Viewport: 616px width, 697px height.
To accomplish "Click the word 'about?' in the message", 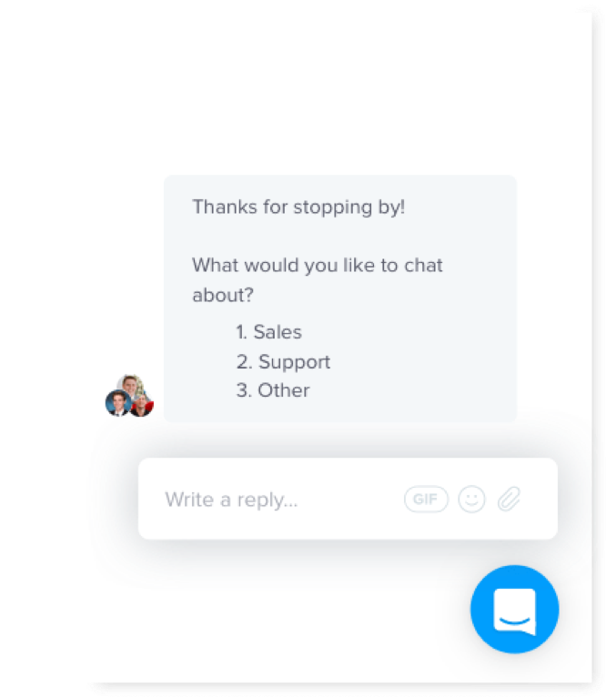I will tap(223, 295).
